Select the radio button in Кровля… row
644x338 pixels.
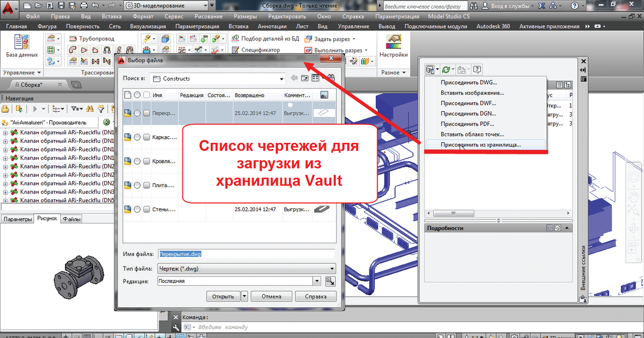[x=137, y=161]
